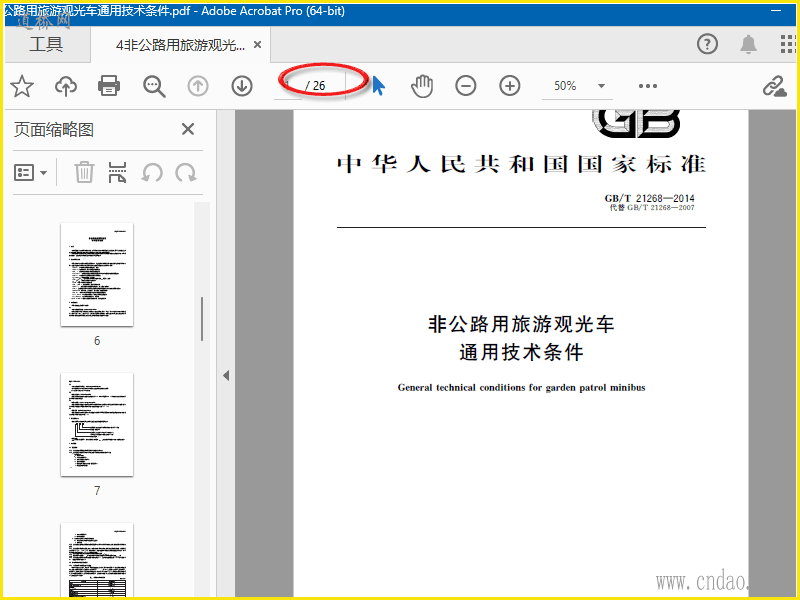
Task: Zoom in with the plus button
Action: tap(510, 86)
